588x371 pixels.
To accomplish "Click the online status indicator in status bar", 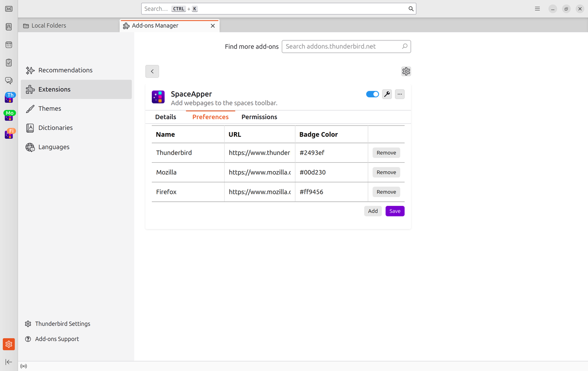I will [24, 366].
